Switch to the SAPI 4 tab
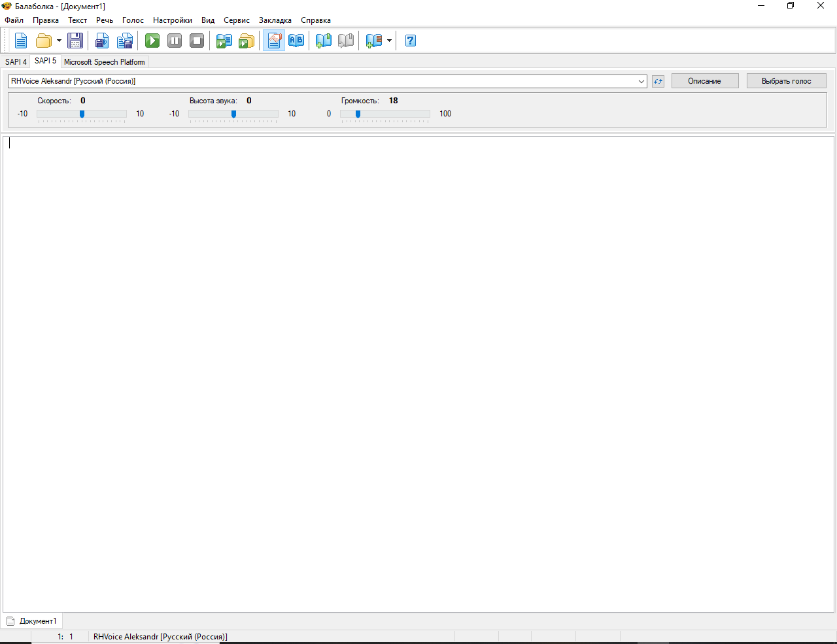The width and height of the screenshot is (837, 644). [16, 62]
